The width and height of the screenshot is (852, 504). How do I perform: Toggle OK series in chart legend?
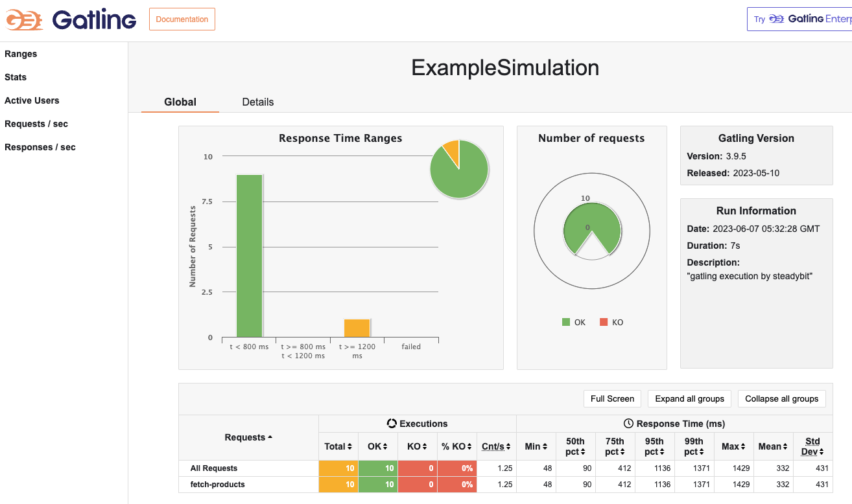coord(574,322)
